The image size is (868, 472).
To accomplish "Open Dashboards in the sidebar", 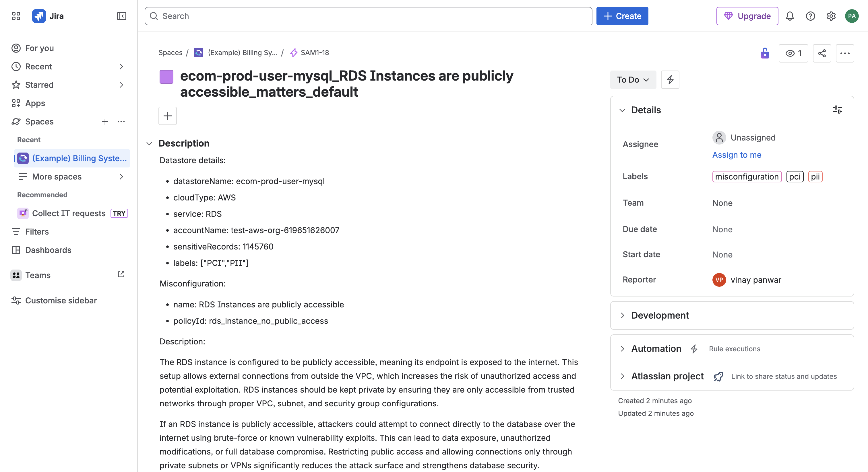I will [x=48, y=250].
